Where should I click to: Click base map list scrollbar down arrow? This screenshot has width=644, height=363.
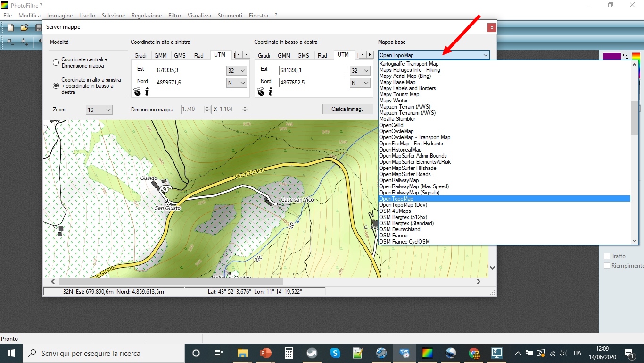[634, 241]
